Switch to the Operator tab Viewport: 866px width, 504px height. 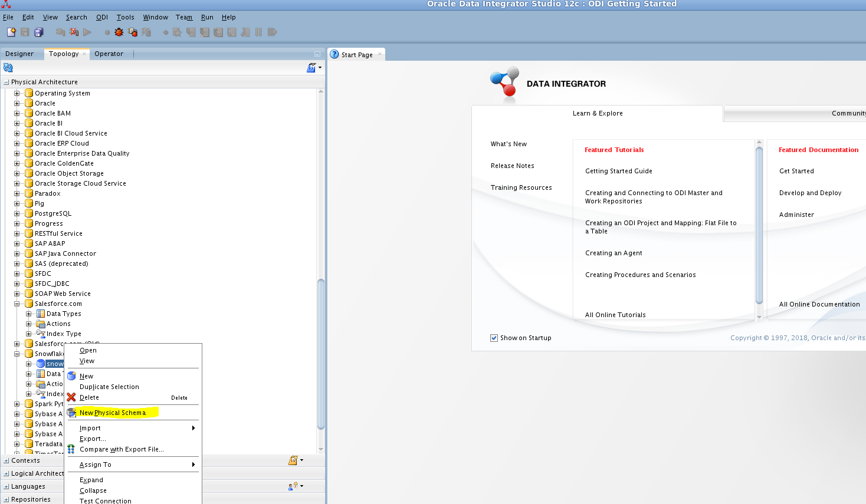tap(109, 54)
